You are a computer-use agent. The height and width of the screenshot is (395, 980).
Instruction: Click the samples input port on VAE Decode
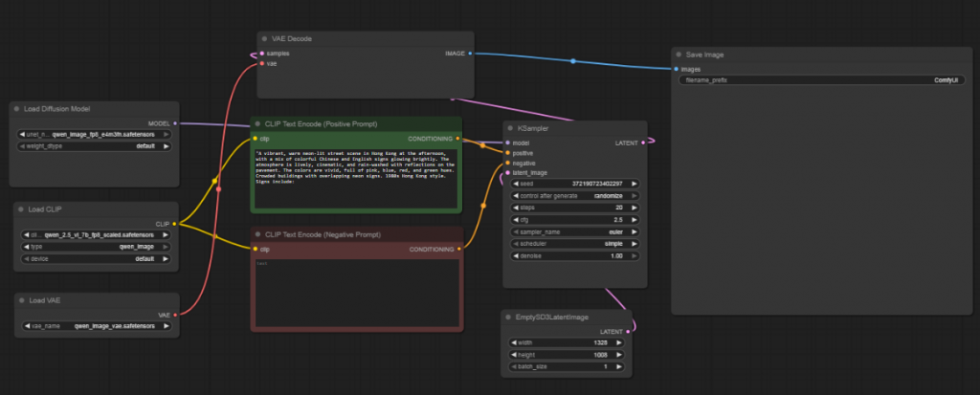[x=261, y=54]
